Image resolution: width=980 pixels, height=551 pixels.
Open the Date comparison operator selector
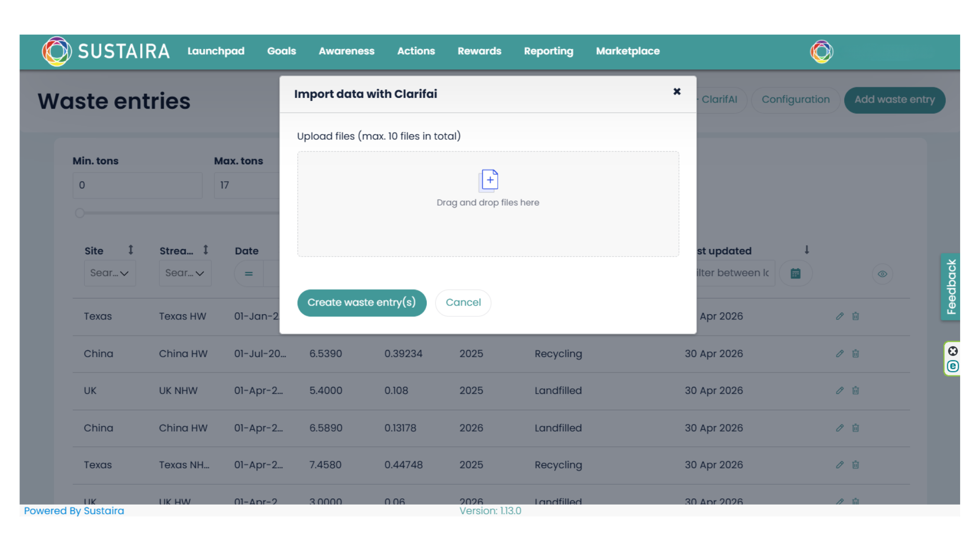[x=249, y=273]
